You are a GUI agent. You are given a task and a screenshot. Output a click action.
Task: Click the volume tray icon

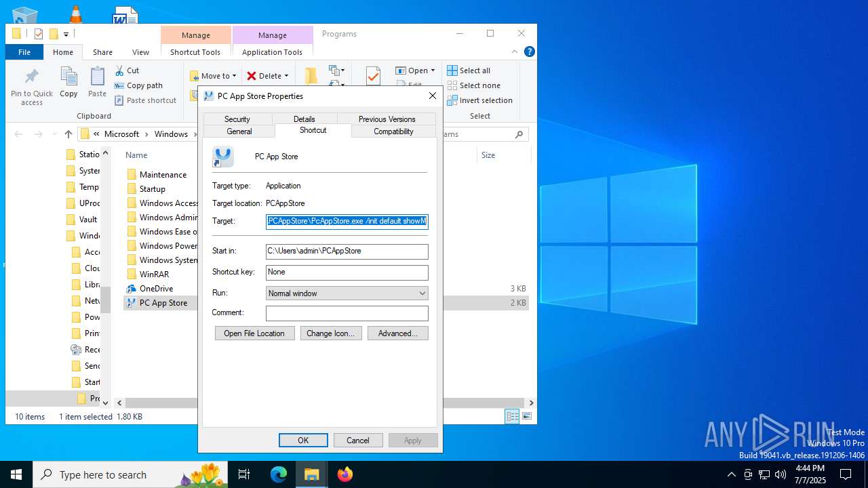pos(780,474)
